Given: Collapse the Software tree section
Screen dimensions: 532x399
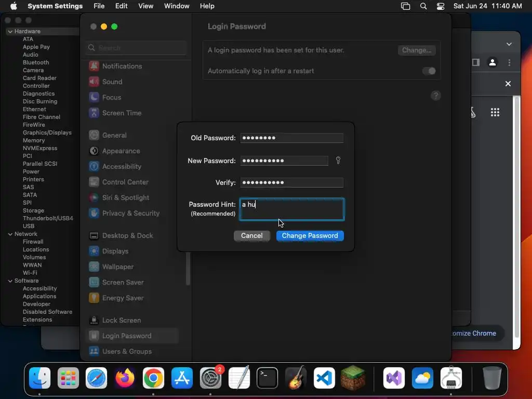Looking at the screenshot, I should [x=10, y=281].
